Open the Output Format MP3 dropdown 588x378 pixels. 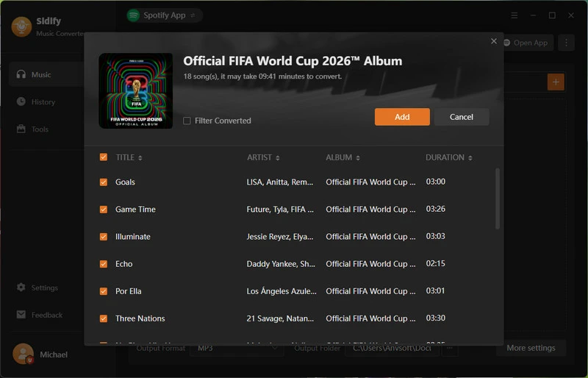pos(236,349)
